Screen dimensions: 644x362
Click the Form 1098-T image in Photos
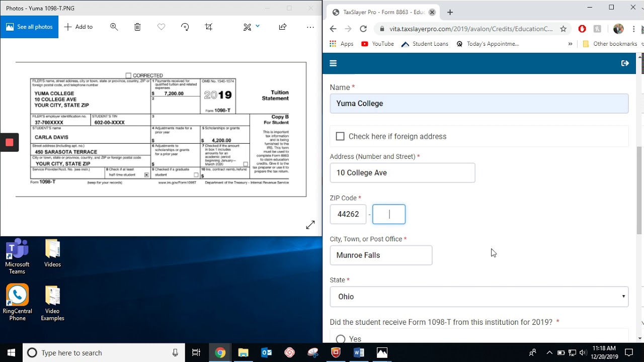tap(161, 129)
